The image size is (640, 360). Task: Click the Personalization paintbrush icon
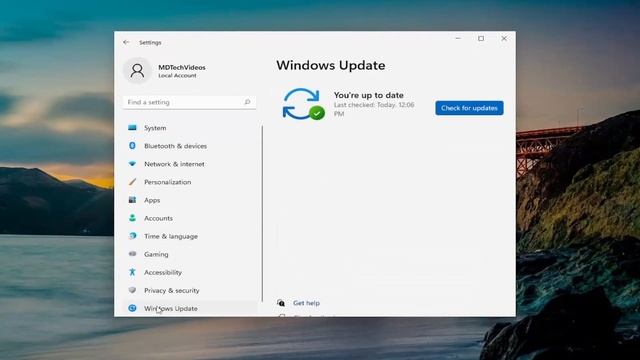pos(132,182)
